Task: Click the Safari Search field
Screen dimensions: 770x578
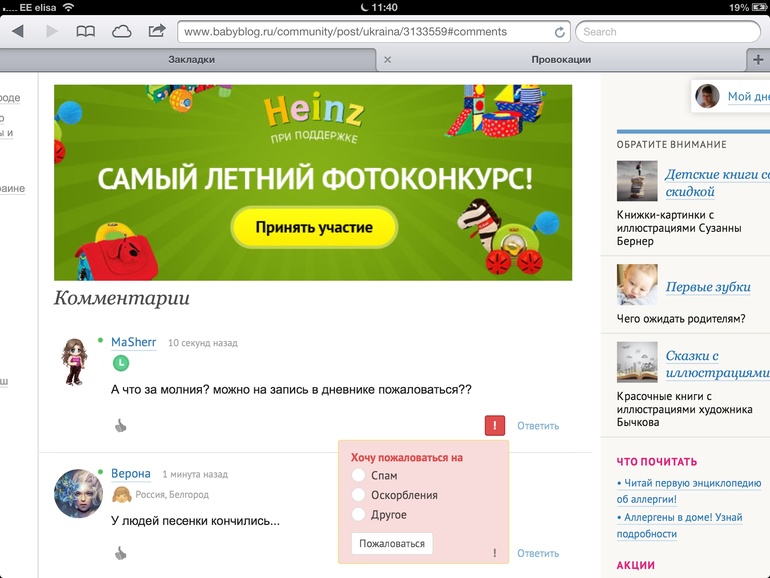Action: point(668,32)
